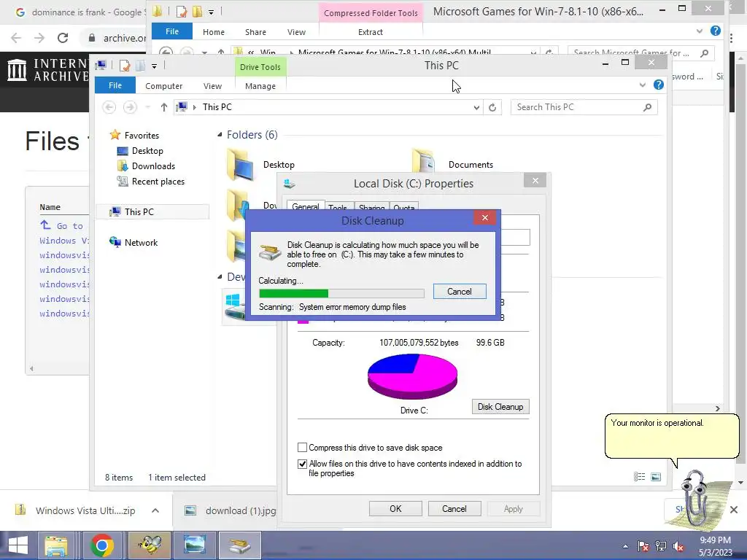Open View ribbon tab in This PC
Screen dimensions: 747x560
[212, 86]
